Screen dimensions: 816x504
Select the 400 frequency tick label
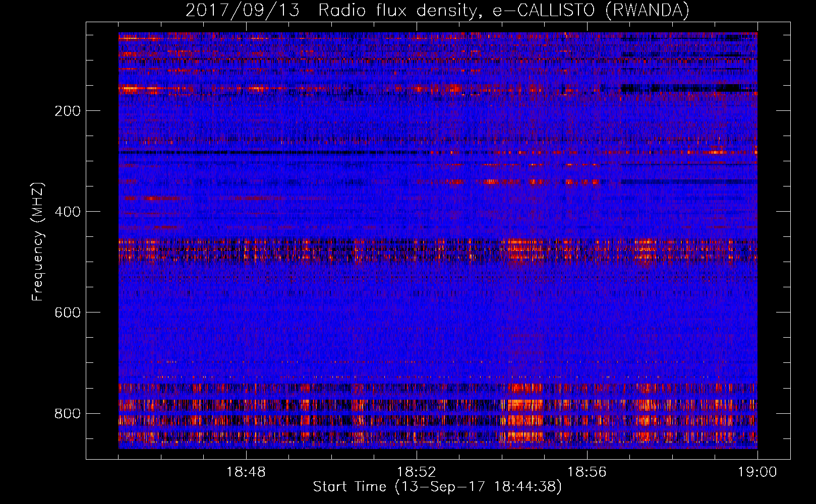(68, 212)
